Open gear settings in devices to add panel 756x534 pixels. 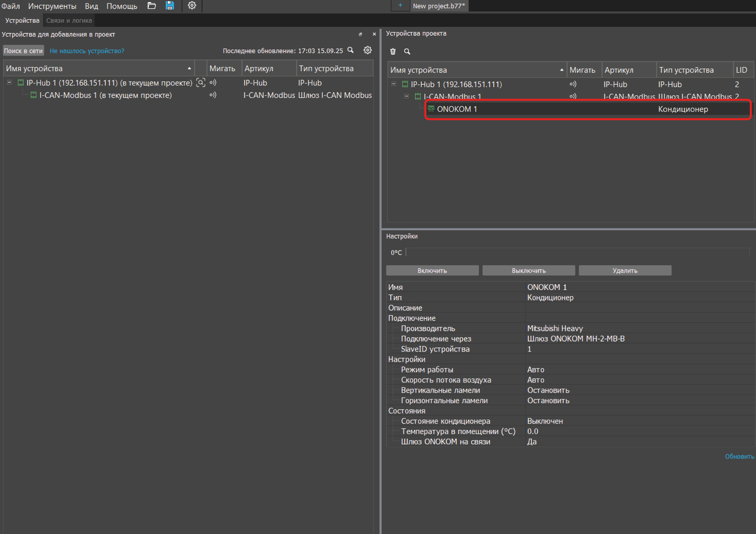(x=368, y=50)
